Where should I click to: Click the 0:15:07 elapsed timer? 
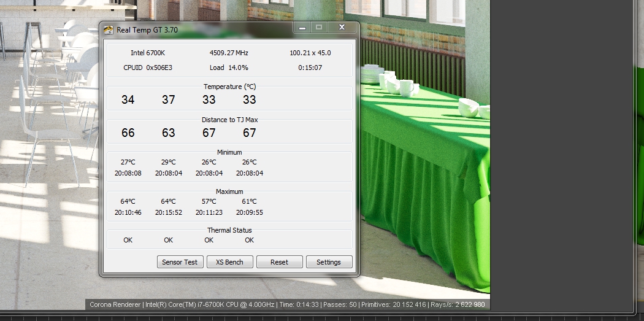click(310, 68)
